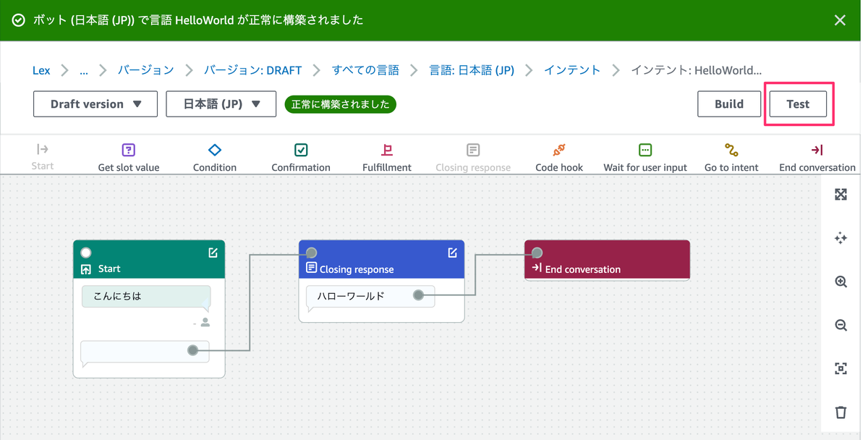Screen dimensions: 868x440
Task: Fit the flow diagram to screen
Action: click(x=840, y=368)
